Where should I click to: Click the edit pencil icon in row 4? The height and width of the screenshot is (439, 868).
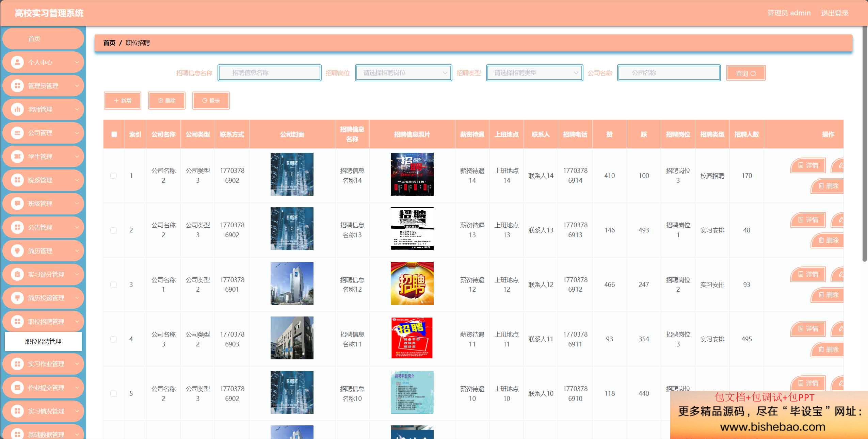pyautogui.click(x=841, y=329)
